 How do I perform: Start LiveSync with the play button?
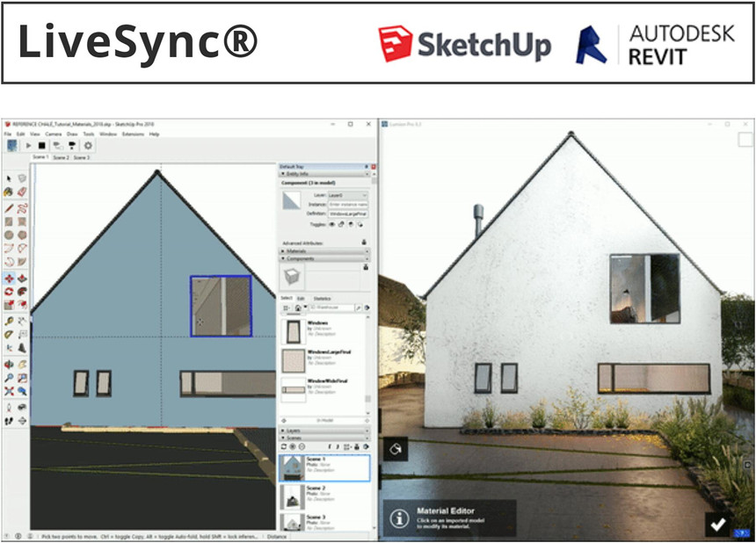[28, 146]
